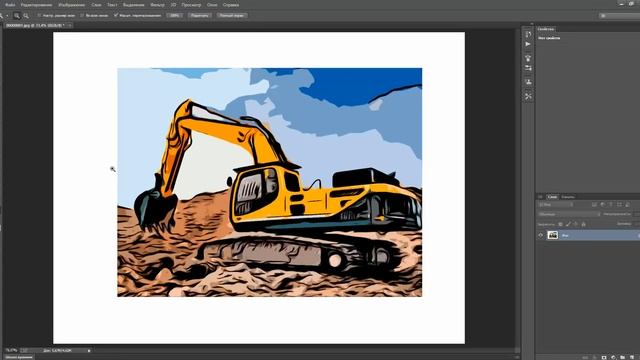Open the Просмотр menu
Viewport: 640px width, 360px height.
(x=191, y=5)
